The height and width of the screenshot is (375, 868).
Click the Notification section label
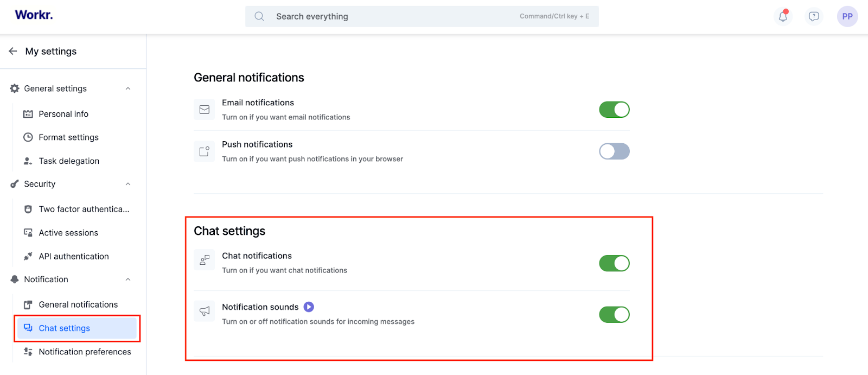(46, 279)
